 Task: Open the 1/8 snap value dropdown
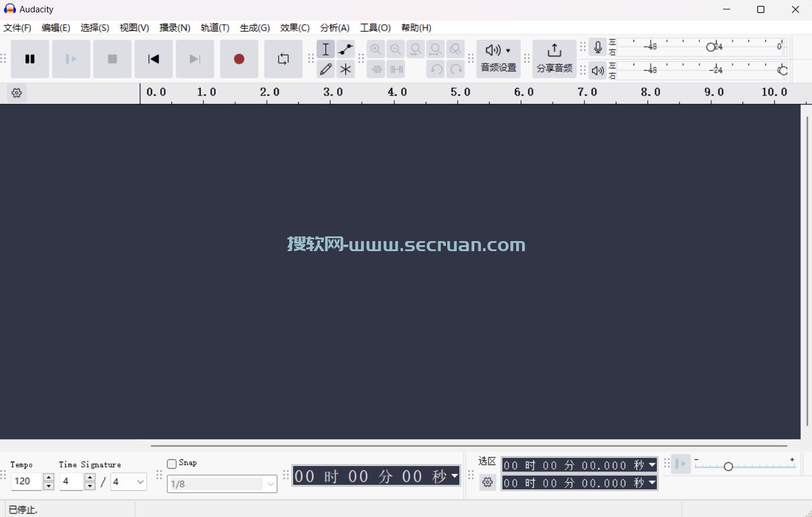[x=222, y=484]
